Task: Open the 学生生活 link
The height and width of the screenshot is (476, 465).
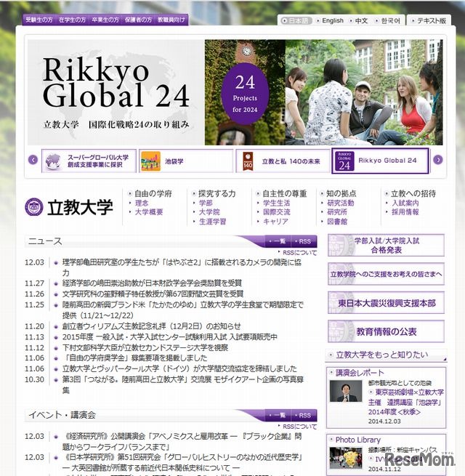Action: point(276,203)
